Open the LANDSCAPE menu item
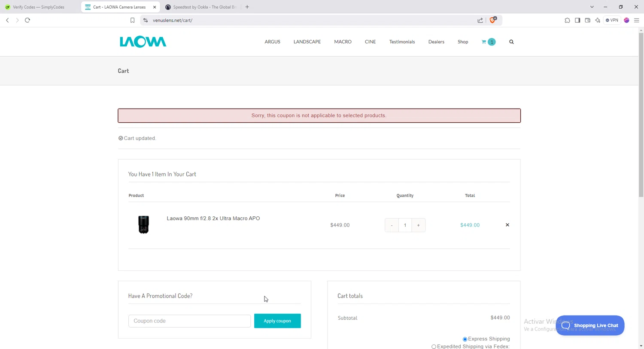 click(307, 42)
